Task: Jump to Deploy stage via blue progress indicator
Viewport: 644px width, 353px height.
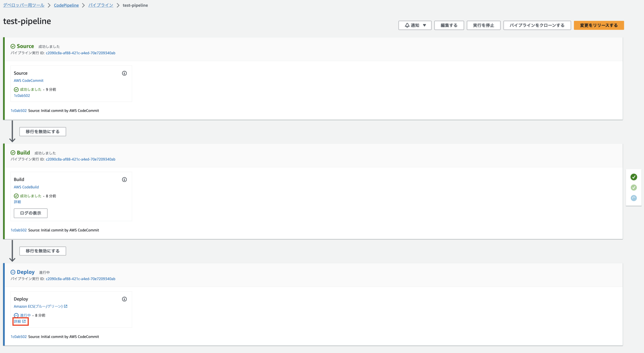Action: (x=634, y=198)
